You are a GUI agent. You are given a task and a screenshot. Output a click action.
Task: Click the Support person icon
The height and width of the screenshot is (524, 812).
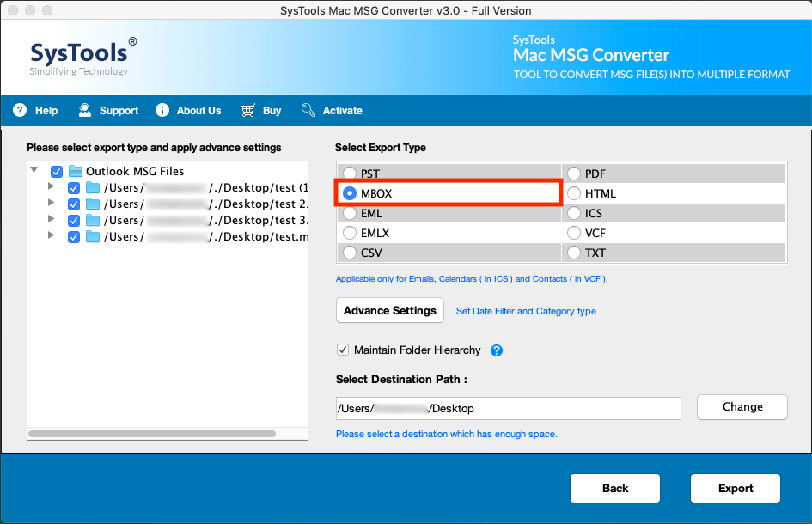85,110
